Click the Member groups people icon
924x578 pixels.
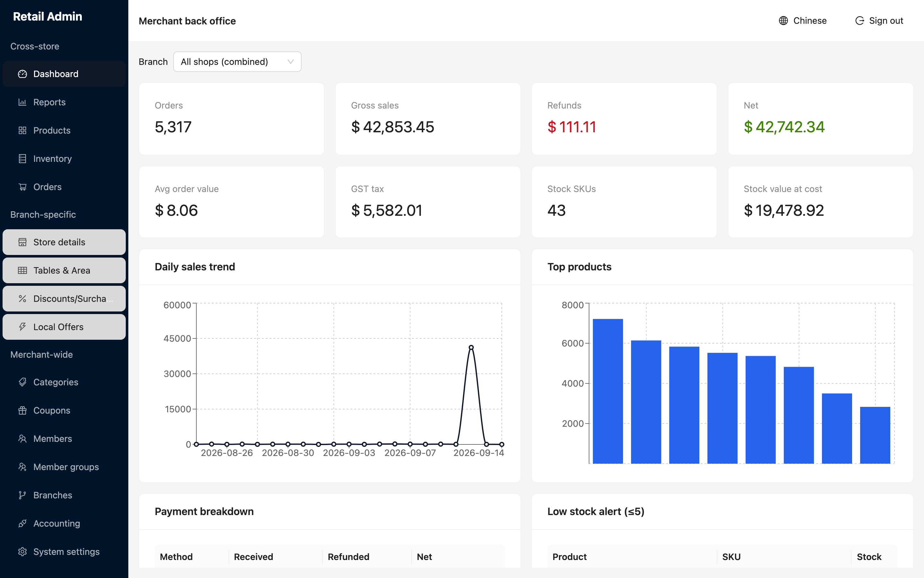(22, 467)
